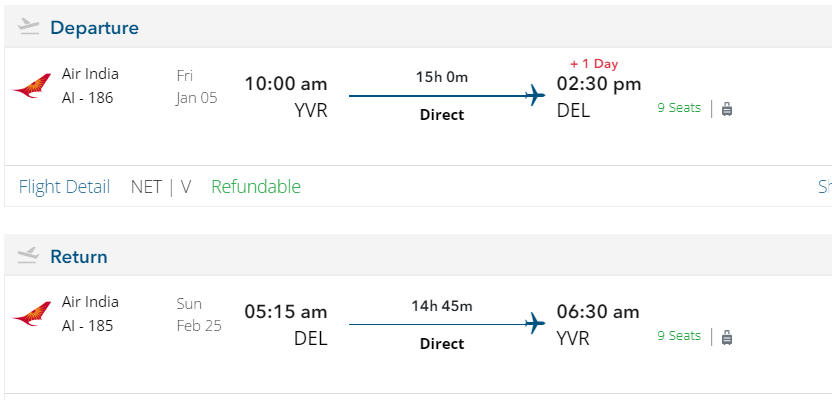Click the 15h 0m flight duration

[442, 77]
